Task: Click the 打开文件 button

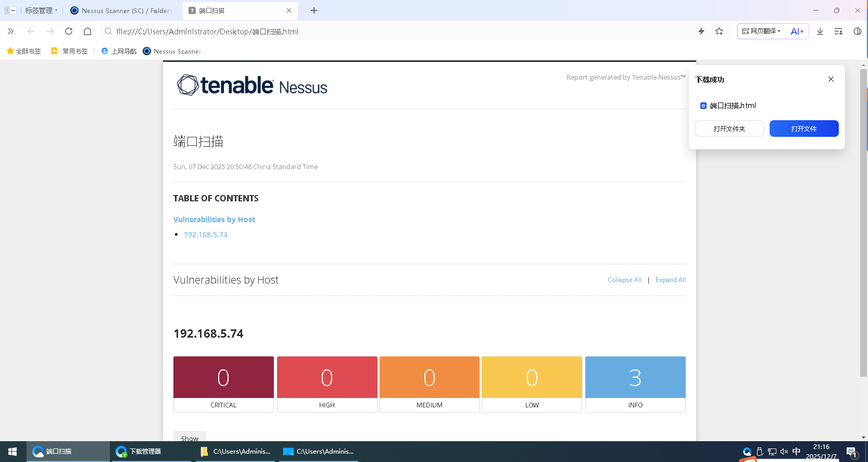Action: (803, 129)
